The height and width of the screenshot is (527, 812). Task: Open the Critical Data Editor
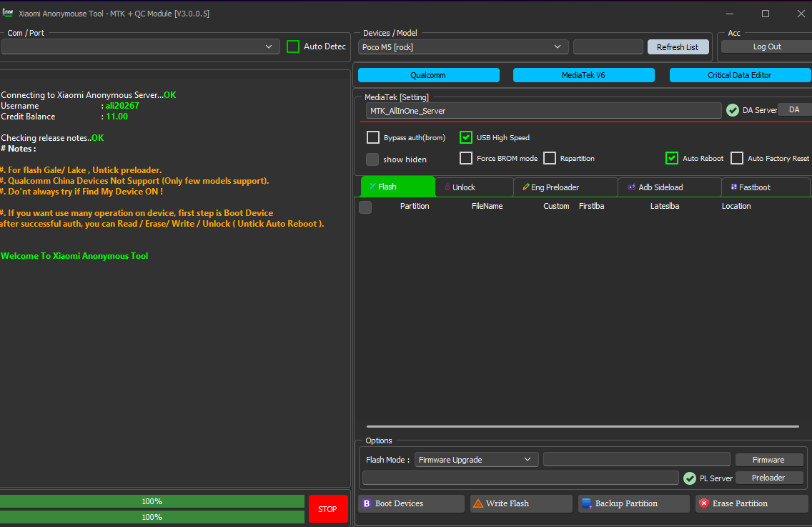[x=741, y=75]
